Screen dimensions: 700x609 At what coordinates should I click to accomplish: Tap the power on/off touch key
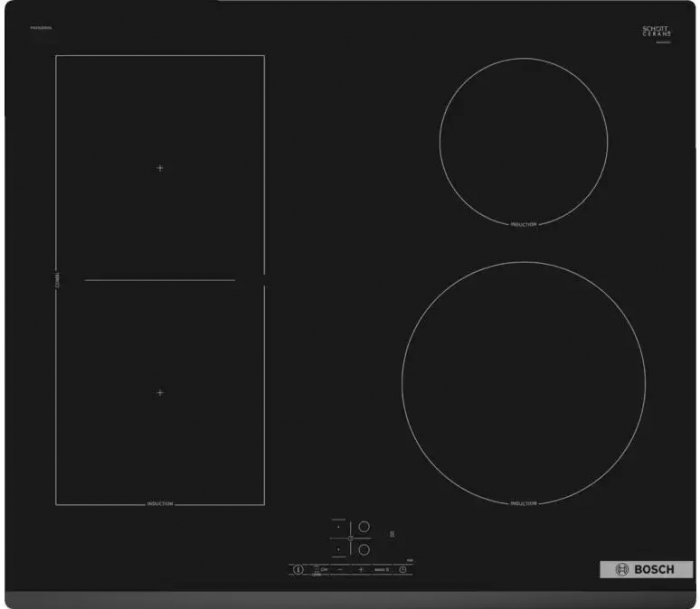pyautogui.click(x=298, y=569)
